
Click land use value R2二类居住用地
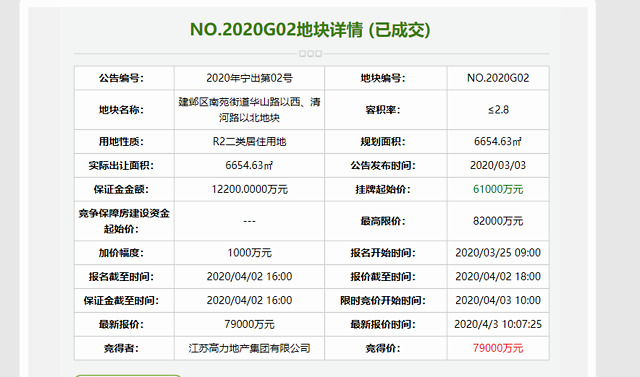point(249,142)
